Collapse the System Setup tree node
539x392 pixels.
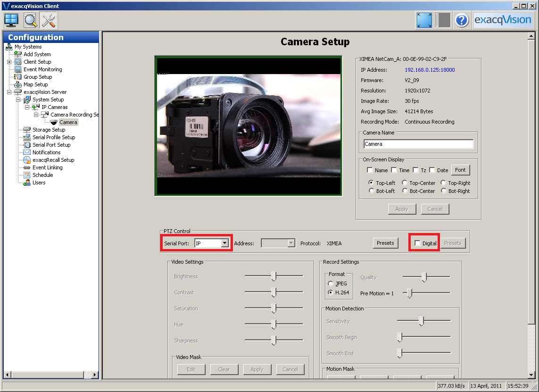click(x=18, y=100)
